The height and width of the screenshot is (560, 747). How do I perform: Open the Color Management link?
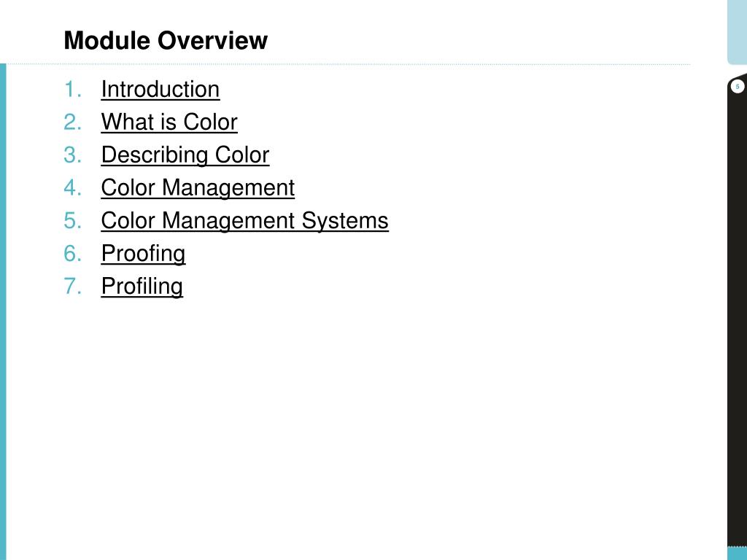point(198,188)
